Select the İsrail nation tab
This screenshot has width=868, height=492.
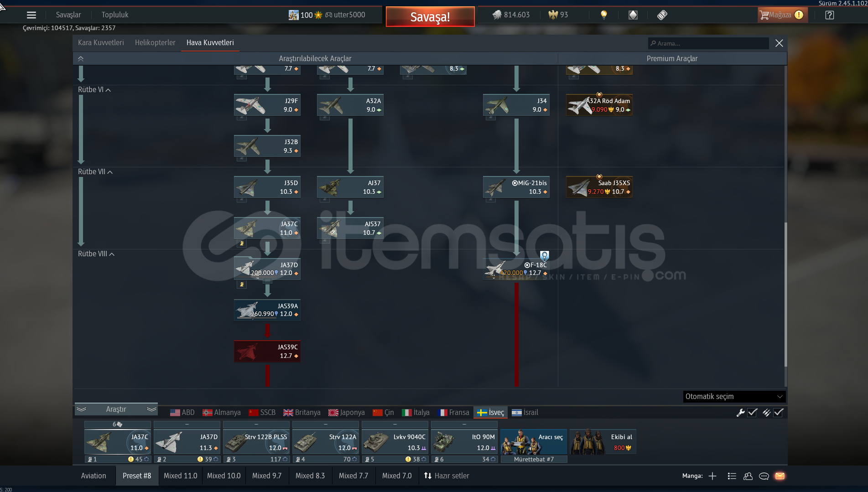525,413
